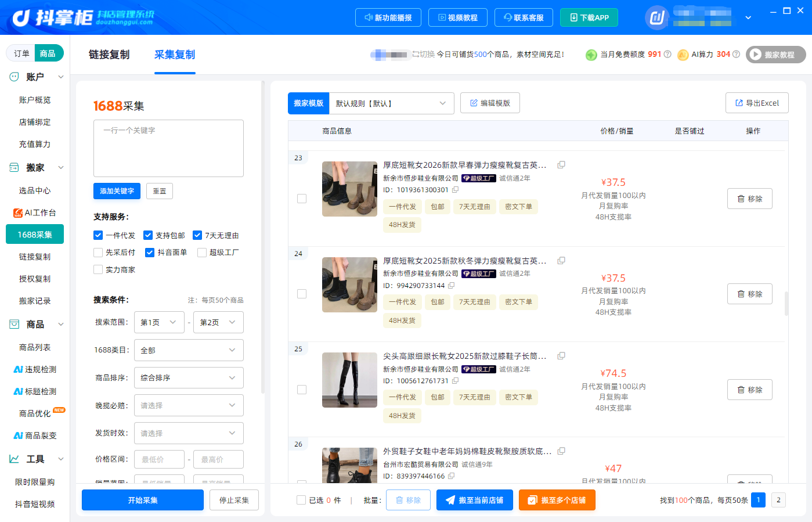Copy product ID 994290733144
Viewport: 812px width, 522px height.
tap(451, 285)
